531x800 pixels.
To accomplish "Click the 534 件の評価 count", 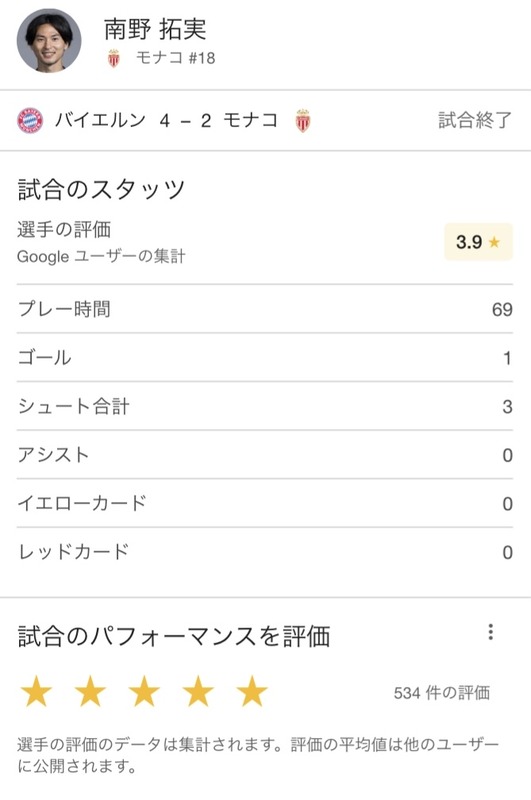I will pyautogui.click(x=442, y=693).
